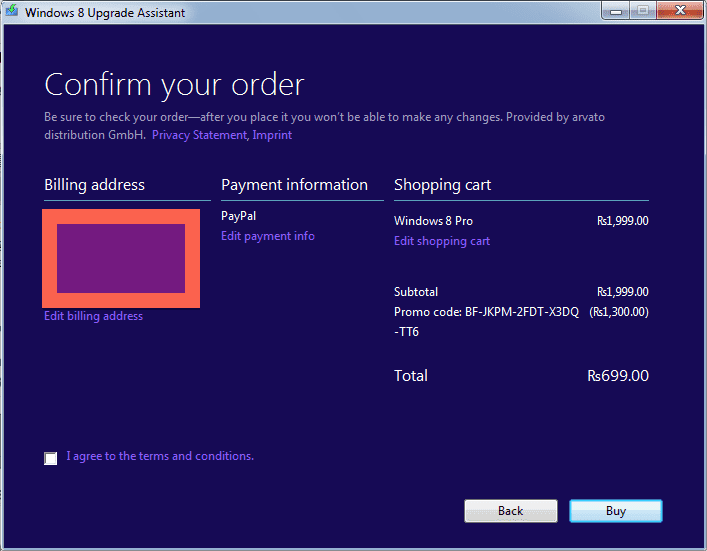Image resolution: width=707 pixels, height=551 pixels.
Task: Click the Total amount Rs699.00
Action: pos(618,376)
